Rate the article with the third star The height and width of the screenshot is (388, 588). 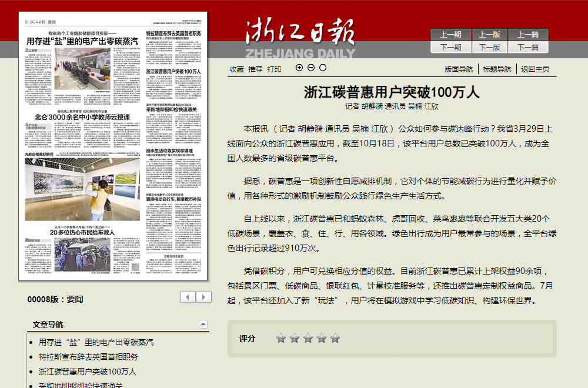pyautogui.click(x=308, y=338)
